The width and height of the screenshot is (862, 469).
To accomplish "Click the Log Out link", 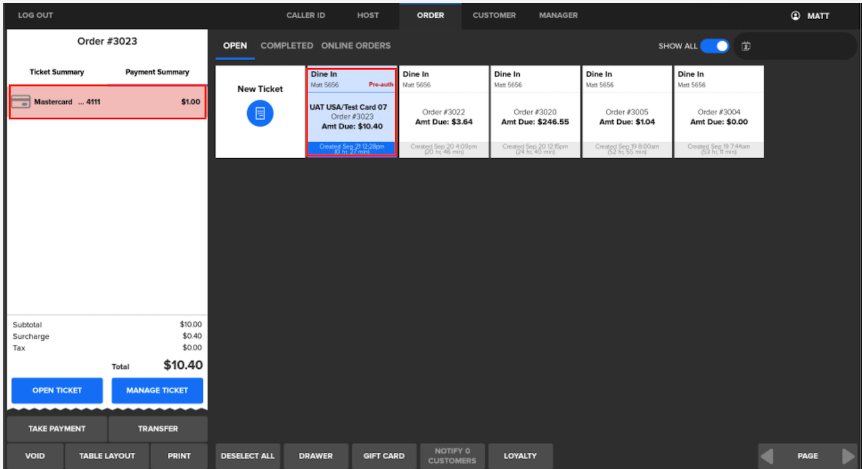I will pyautogui.click(x=36, y=16).
